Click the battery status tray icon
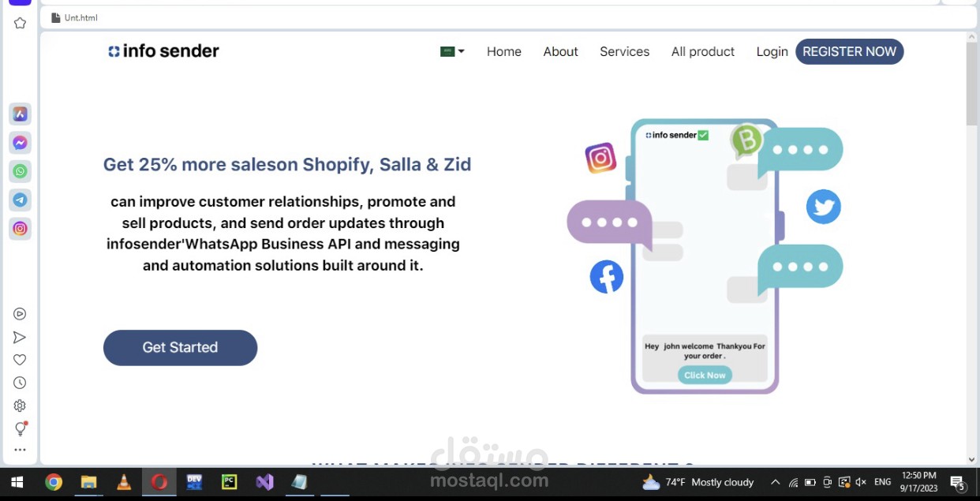The height and width of the screenshot is (501, 980). (x=810, y=482)
